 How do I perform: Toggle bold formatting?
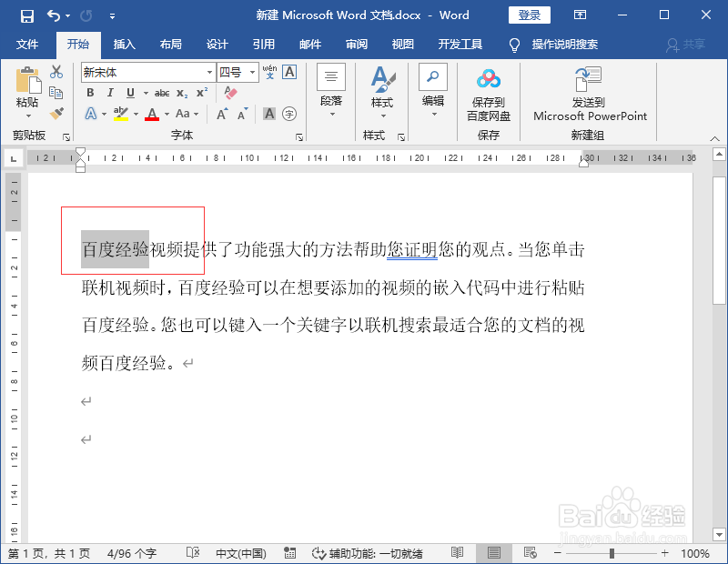90,93
